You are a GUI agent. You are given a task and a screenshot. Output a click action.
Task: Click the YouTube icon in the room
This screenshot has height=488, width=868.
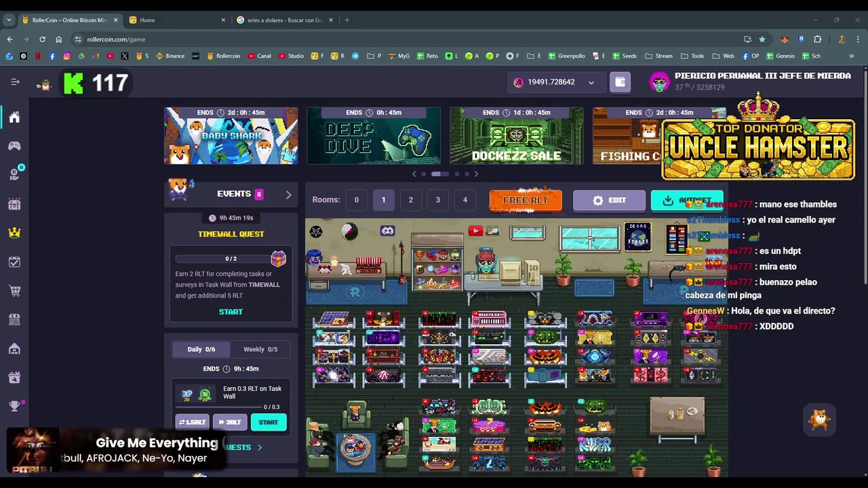475,231
